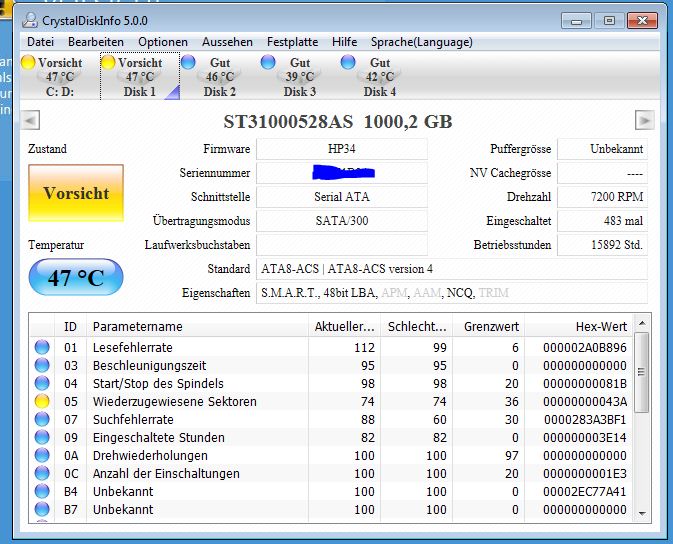Click the Puffergrösse field Unbekannt

[602, 149]
